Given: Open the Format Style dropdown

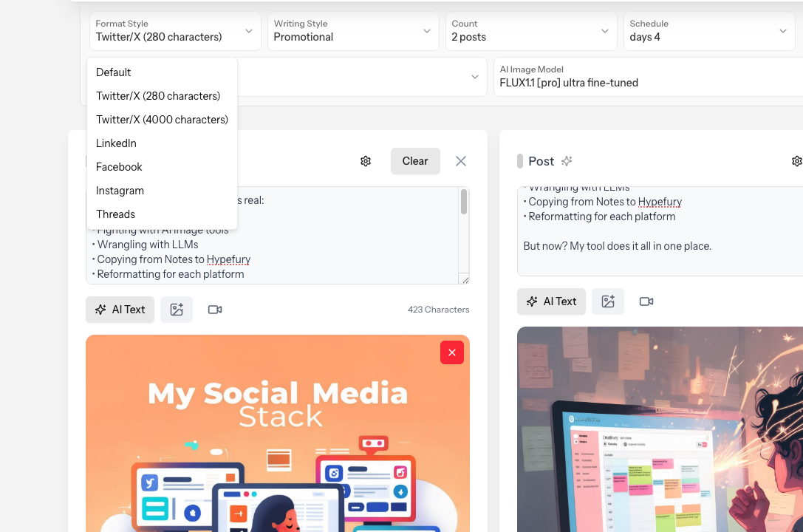Looking at the screenshot, I should (x=175, y=31).
